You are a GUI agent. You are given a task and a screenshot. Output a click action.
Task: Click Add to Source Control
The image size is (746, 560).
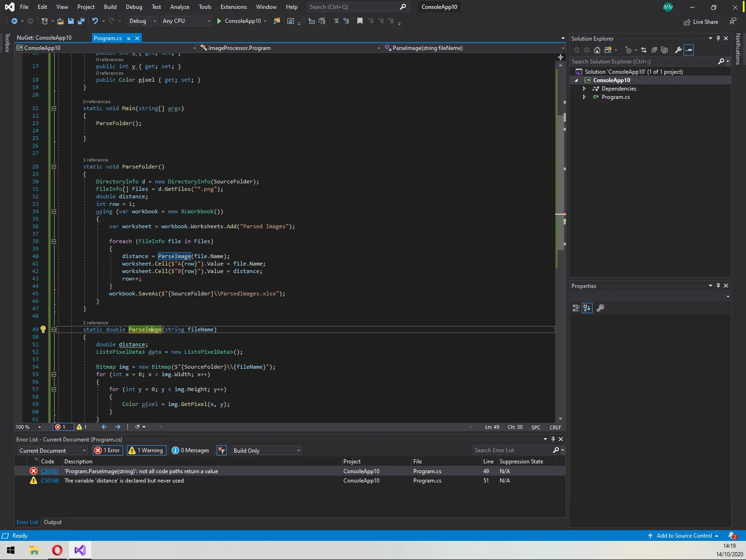click(683, 536)
